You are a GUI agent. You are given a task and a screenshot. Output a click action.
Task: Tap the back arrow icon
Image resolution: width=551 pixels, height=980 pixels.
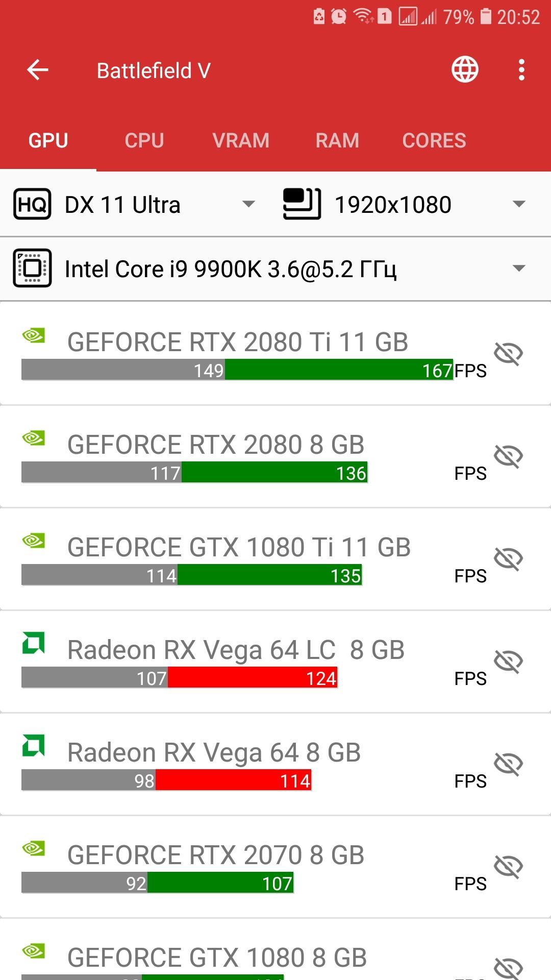tap(38, 70)
